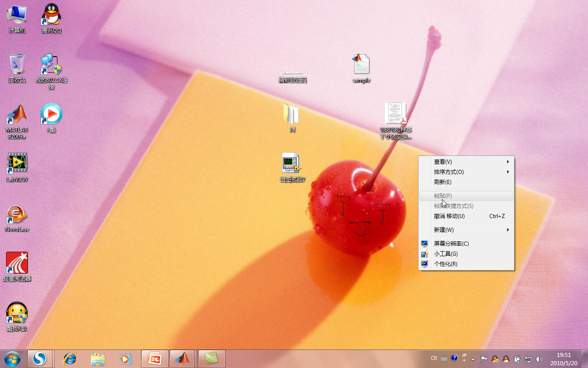Choose 撤消 移动(U) Ctrl+Z
The image size is (588, 368).
466,216
